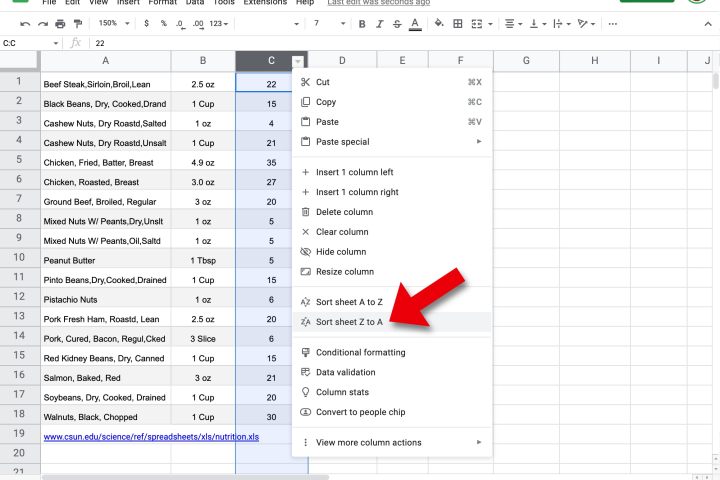This screenshot has width=720, height=480.
Task: Select row 10 header
Action: pyautogui.click(x=19, y=258)
